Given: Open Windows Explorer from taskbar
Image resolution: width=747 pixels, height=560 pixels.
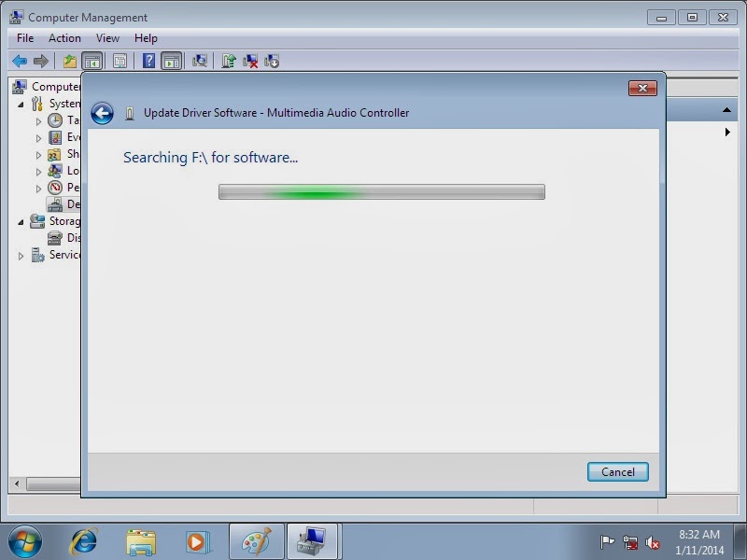Looking at the screenshot, I should [x=141, y=542].
